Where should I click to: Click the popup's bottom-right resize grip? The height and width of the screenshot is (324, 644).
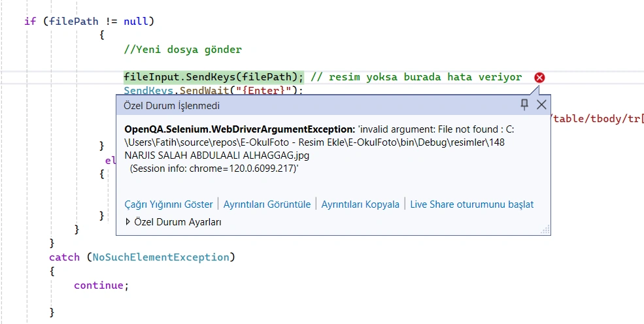pos(545,230)
